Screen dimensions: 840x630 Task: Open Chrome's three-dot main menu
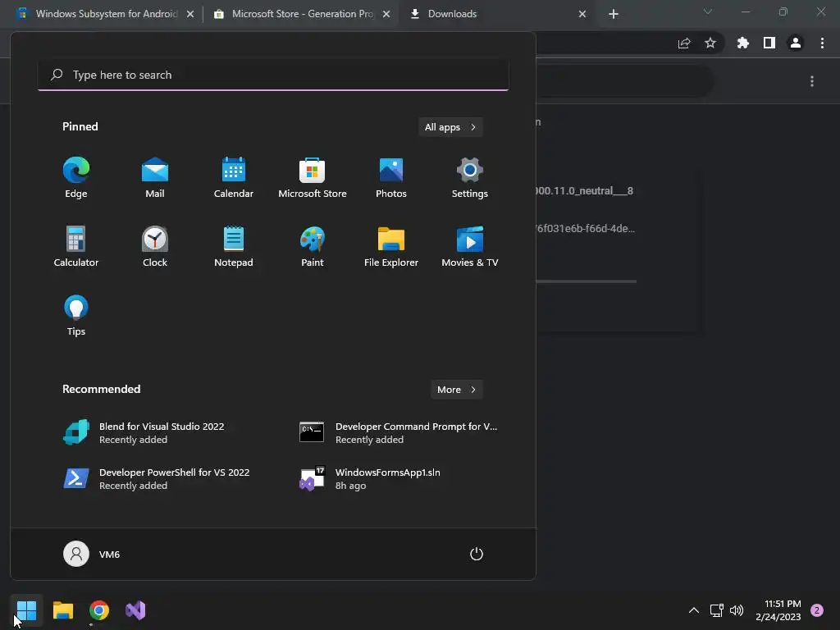pyautogui.click(x=822, y=43)
